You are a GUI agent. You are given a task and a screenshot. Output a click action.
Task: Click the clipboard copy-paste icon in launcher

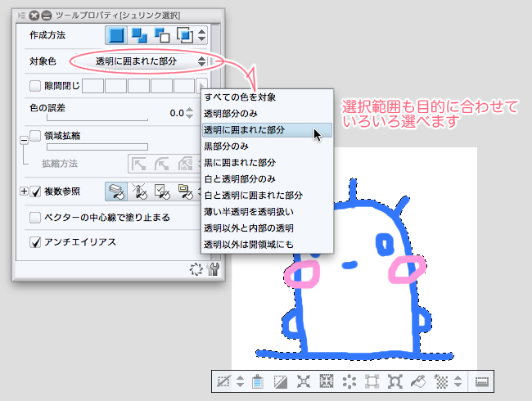click(x=257, y=381)
